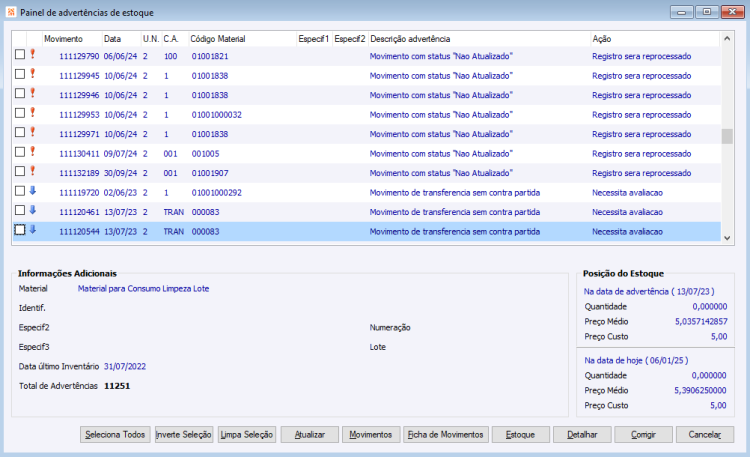Check the box for movement 111129790

coord(20,55)
